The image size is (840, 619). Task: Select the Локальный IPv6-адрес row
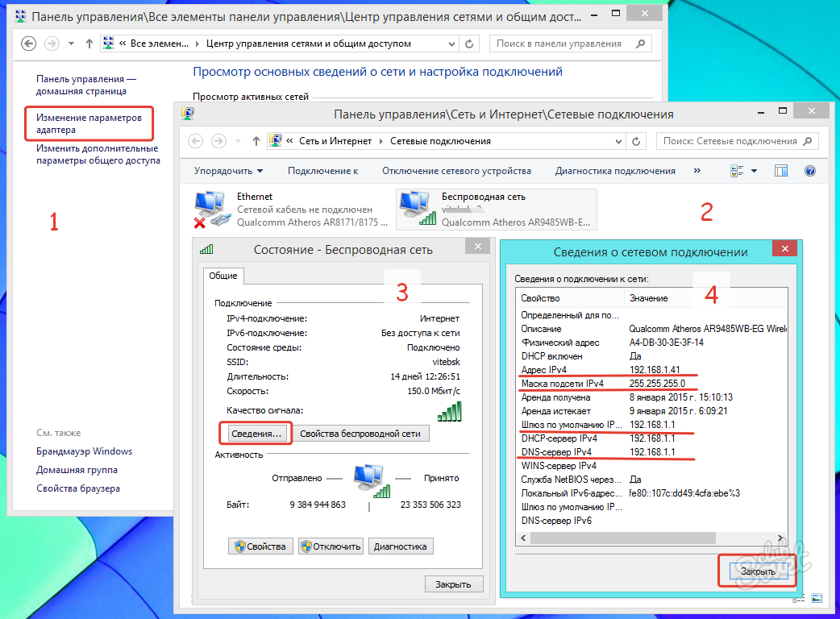[x=651, y=493]
